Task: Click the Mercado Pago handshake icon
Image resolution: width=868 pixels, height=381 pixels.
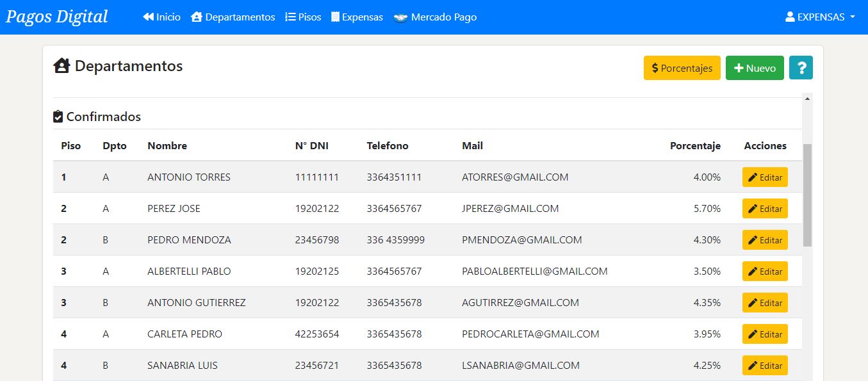Action: [x=401, y=18]
